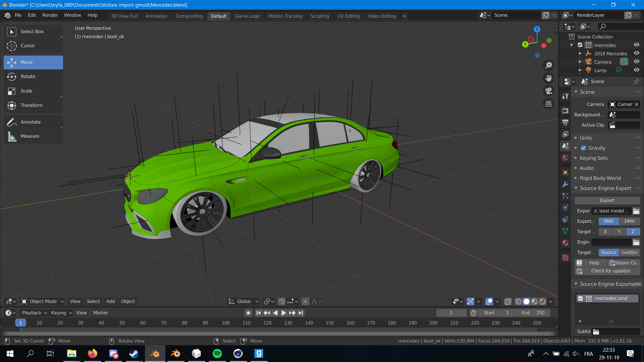Click Check for updates button

[x=607, y=271]
